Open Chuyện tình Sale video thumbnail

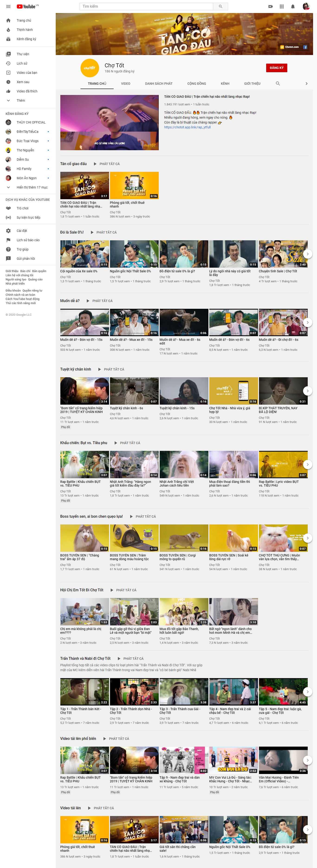click(x=283, y=254)
